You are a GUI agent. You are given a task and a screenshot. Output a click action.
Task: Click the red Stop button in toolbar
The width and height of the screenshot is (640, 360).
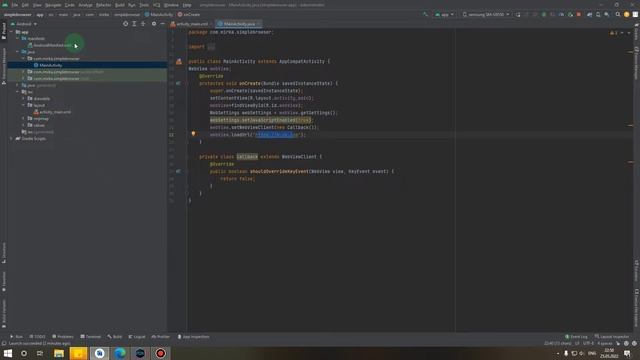click(x=579, y=15)
